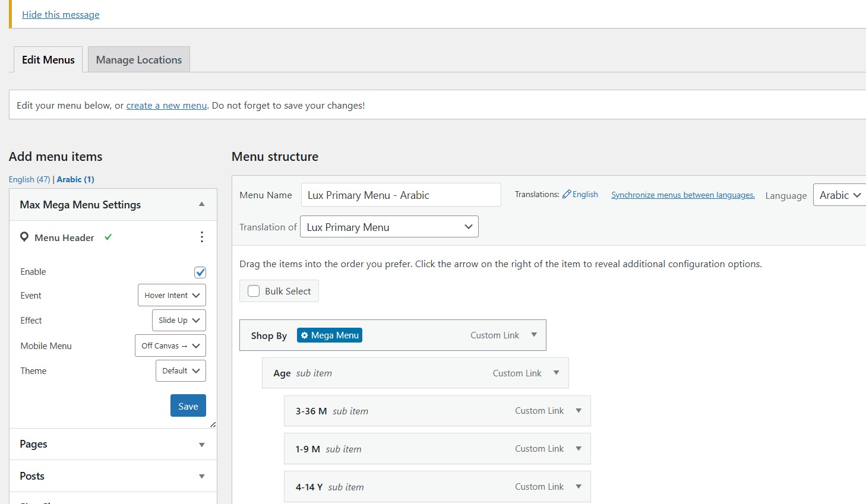Select the Edit Menus tab

click(x=48, y=60)
